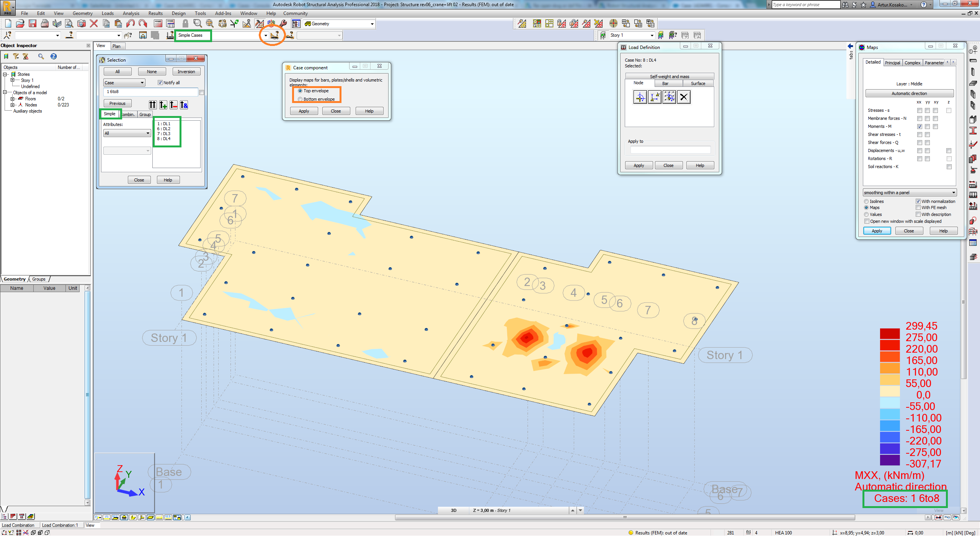Toggle the Notify all checkbox
Viewport: 980px width, 536px height.
tap(160, 82)
